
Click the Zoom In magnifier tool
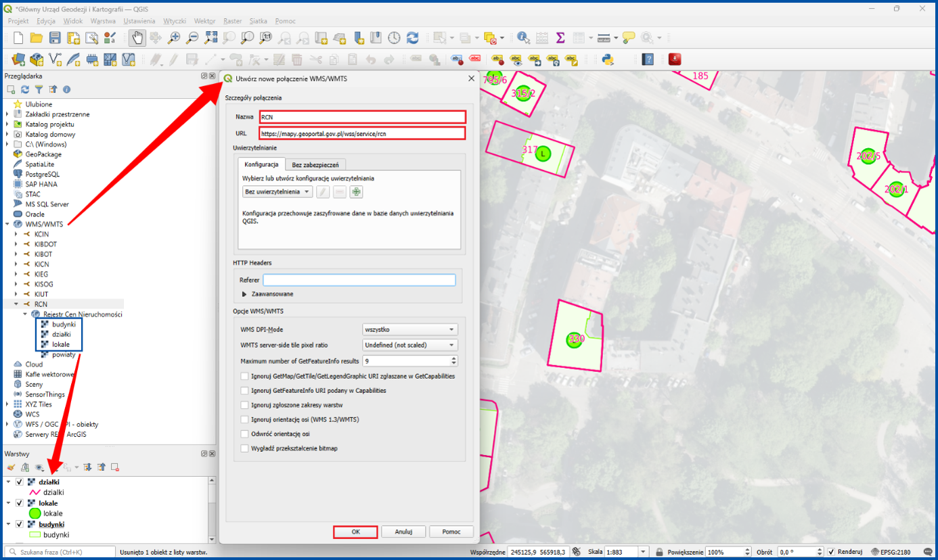pyautogui.click(x=174, y=38)
